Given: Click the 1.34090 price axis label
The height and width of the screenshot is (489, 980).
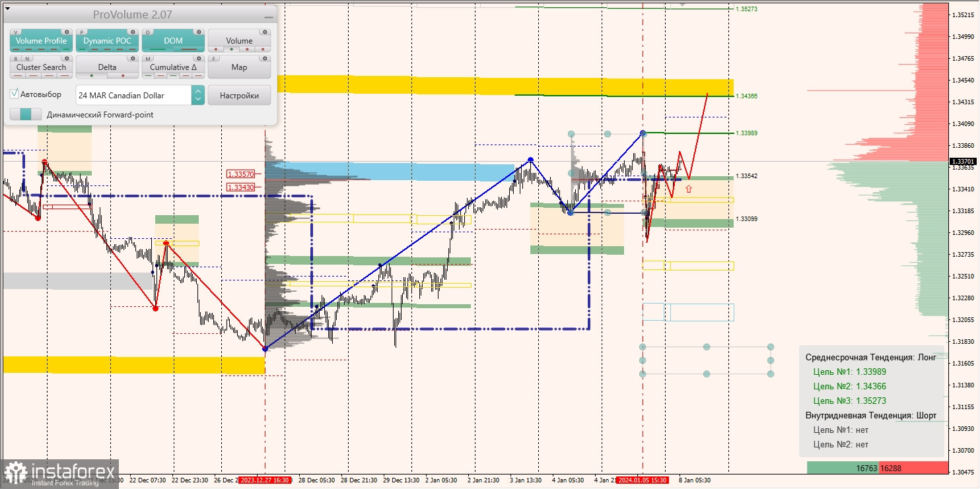Looking at the screenshot, I should coord(963,123).
